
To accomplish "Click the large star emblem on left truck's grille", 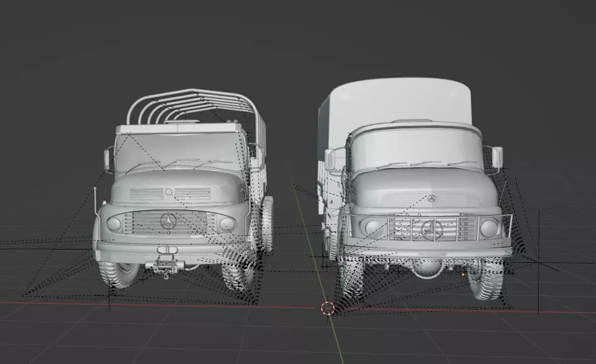I will point(168,221).
